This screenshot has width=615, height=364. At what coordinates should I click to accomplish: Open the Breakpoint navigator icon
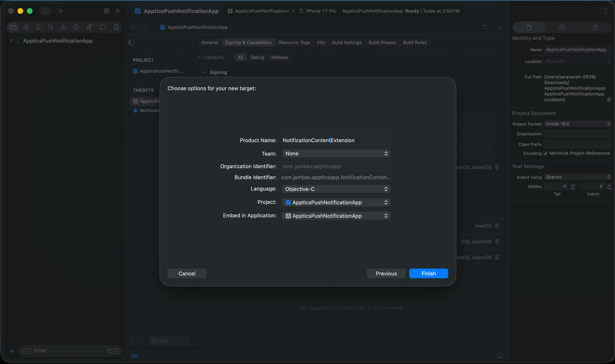pyautogui.click(x=103, y=27)
